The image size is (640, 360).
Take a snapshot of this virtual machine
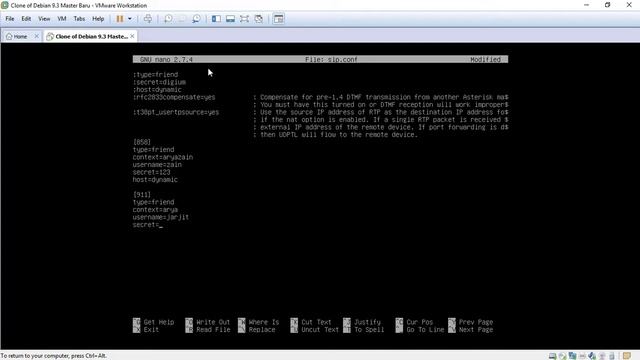pyautogui.click(x=168, y=19)
